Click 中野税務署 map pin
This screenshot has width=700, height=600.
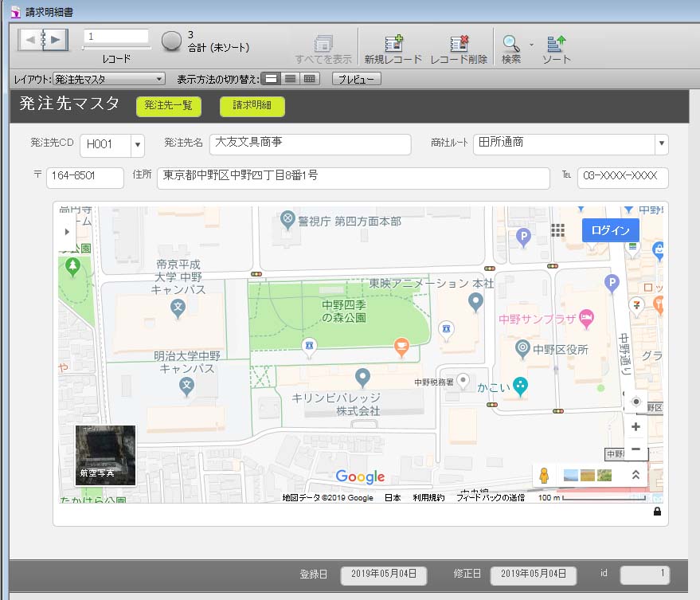point(463,381)
